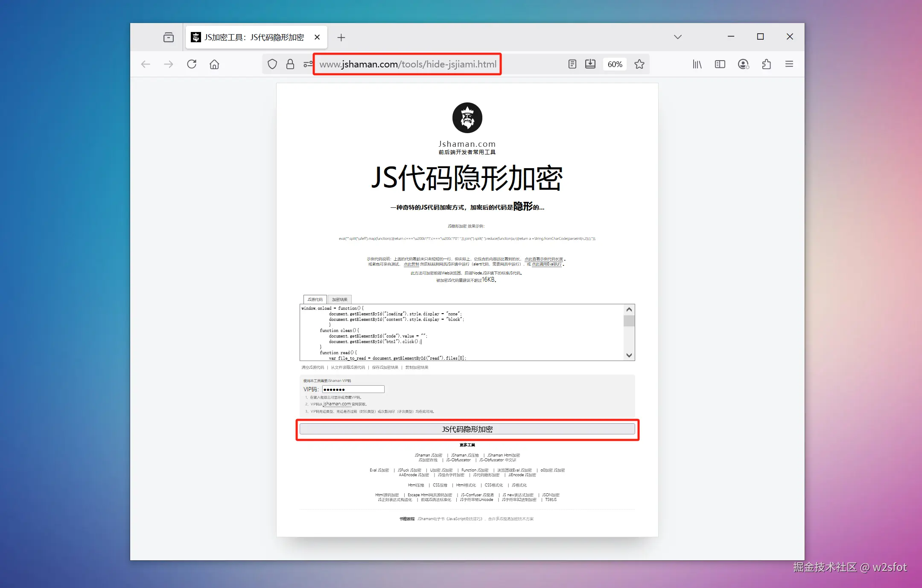Click the code panel scrollbar down arrow
The width and height of the screenshot is (922, 588).
629,355
